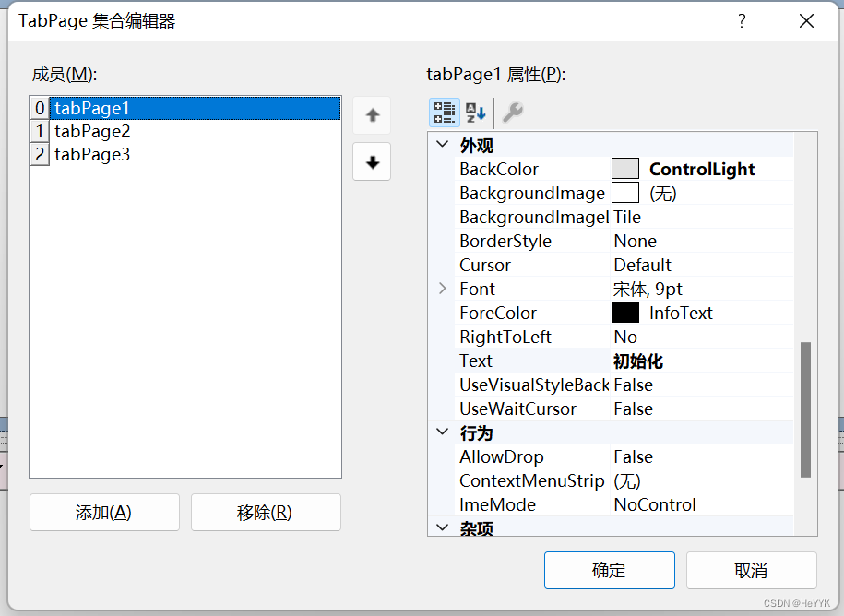Select tabPage1 in members list
Image resolution: width=844 pixels, height=616 pixels.
click(195, 108)
